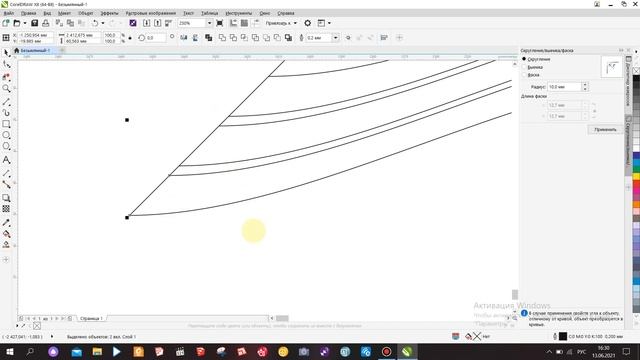Click the Import icon
Screen dimensions: 640x360
(x=147, y=23)
